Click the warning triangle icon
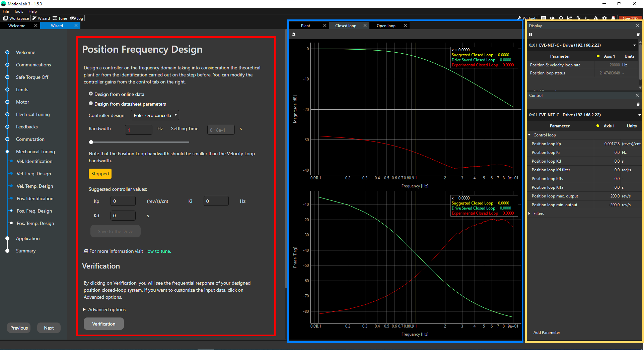 (596, 18)
